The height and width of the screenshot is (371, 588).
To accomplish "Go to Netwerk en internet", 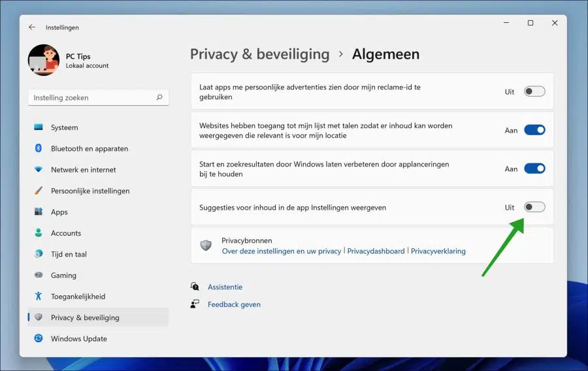I will [x=83, y=170].
